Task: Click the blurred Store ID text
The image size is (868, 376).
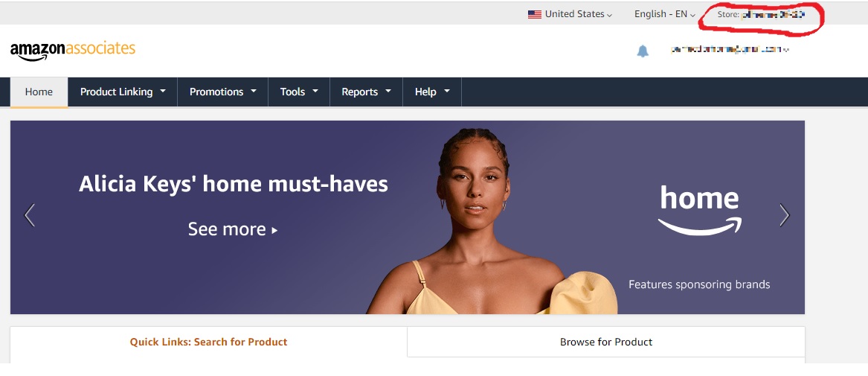Action: (x=773, y=14)
